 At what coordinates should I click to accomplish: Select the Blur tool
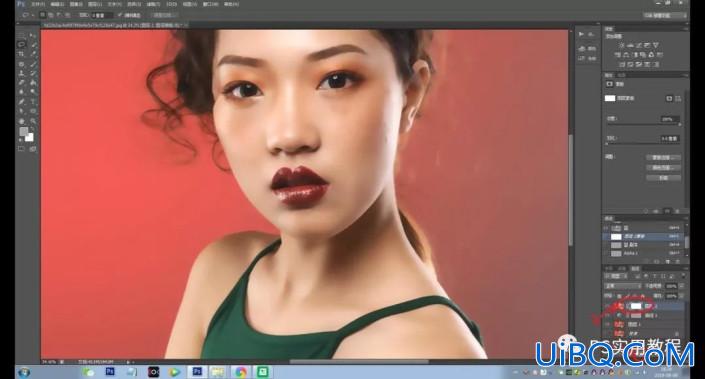coord(21,93)
